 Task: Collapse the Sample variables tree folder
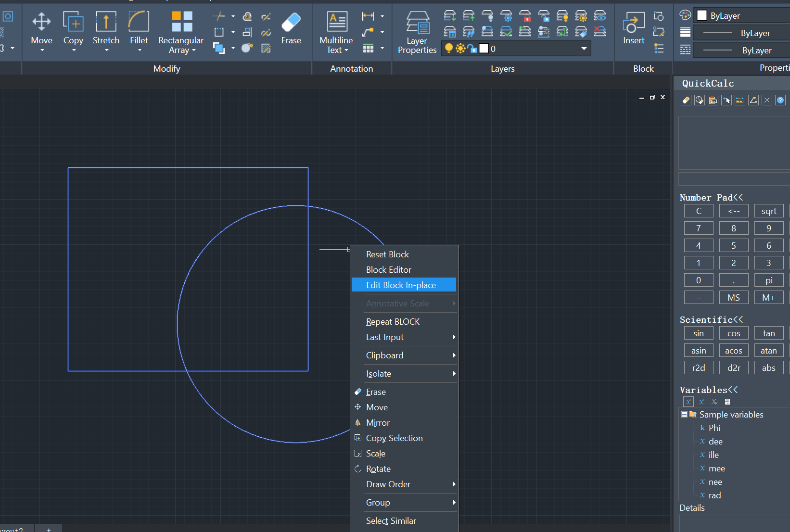tap(684, 414)
